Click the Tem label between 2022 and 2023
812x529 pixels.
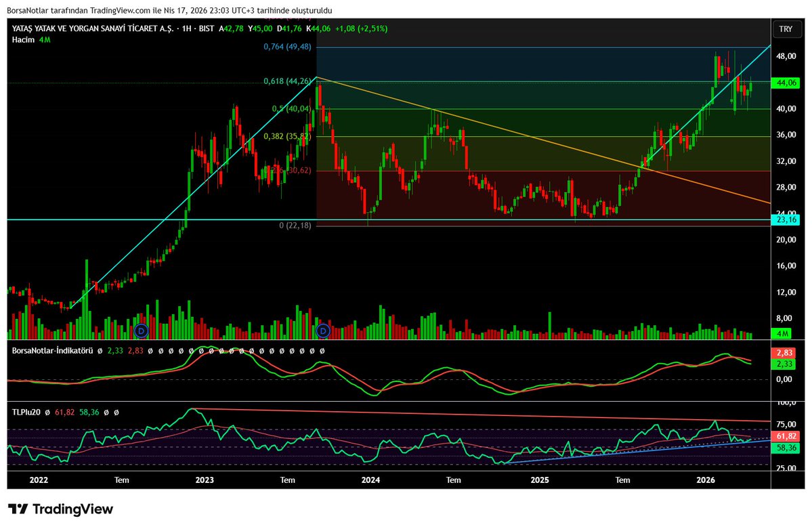pyautogui.click(x=122, y=480)
